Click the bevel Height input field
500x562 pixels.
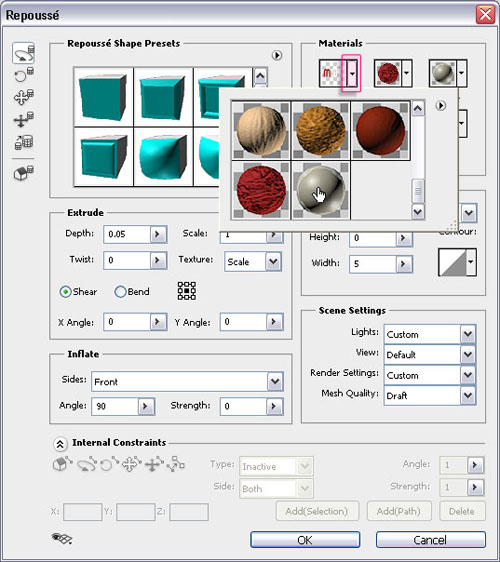373,238
